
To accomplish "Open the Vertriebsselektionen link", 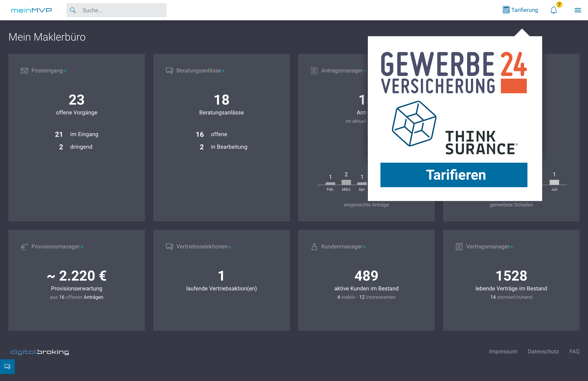I will (203, 246).
